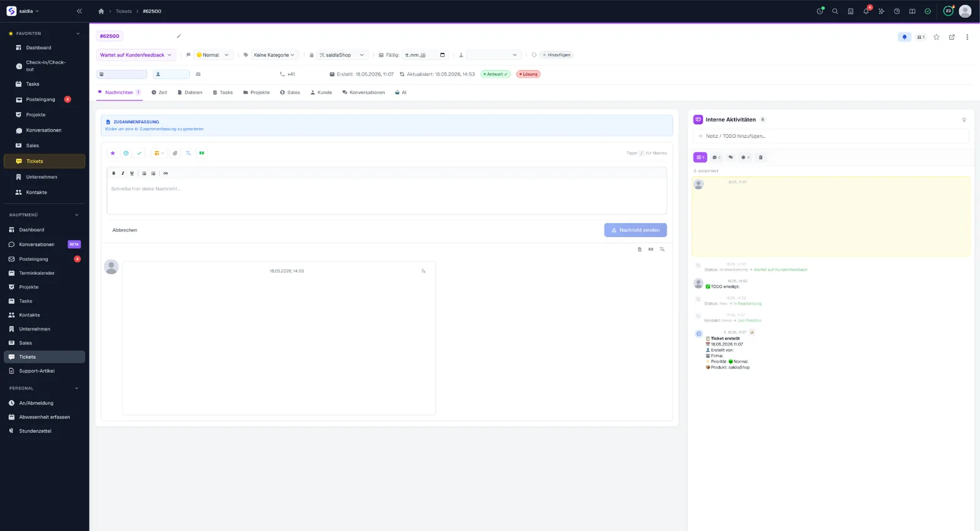This screenshot has height=531, width=980.
Task: Open the calendar picker in due date field
Action: tap(442, 55)
